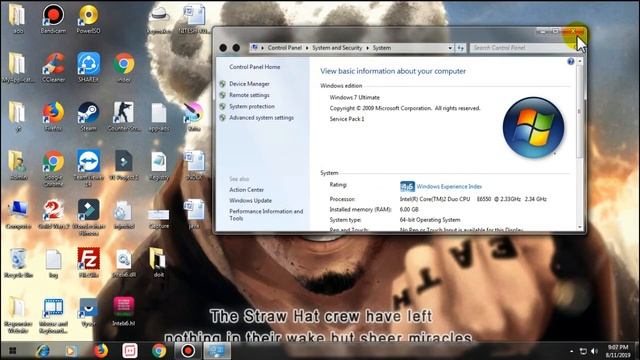The image size is (640, 360).
Task: Open Device Manager from the sidebar
Action: [x=249, y=84]
